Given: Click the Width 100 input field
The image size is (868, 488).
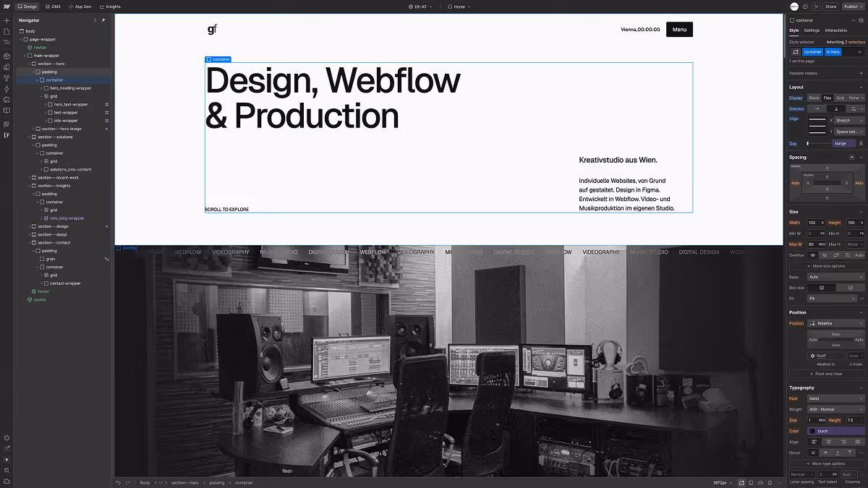Looking at the screenshot, I should pyautogui.click(x=815, y=223).
